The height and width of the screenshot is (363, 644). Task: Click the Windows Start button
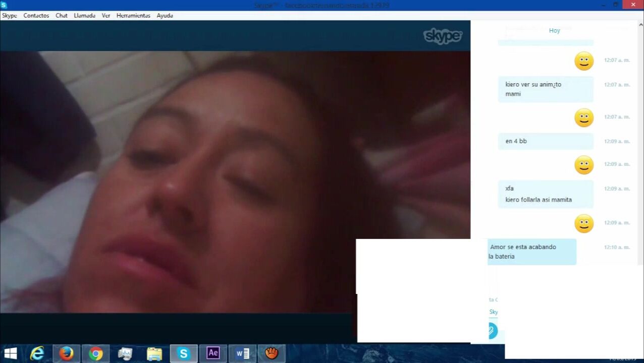(10, 353)
